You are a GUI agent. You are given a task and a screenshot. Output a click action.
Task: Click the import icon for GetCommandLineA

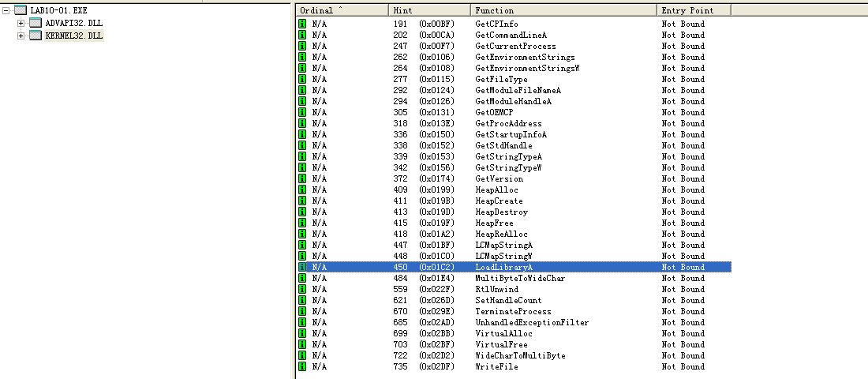click(302, 35)
